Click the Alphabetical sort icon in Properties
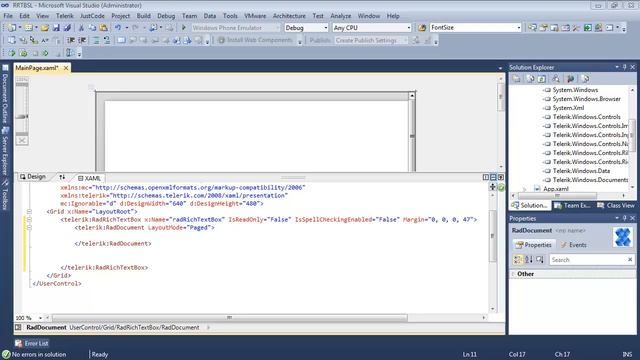The image size is (640, 360). [529, 260]
